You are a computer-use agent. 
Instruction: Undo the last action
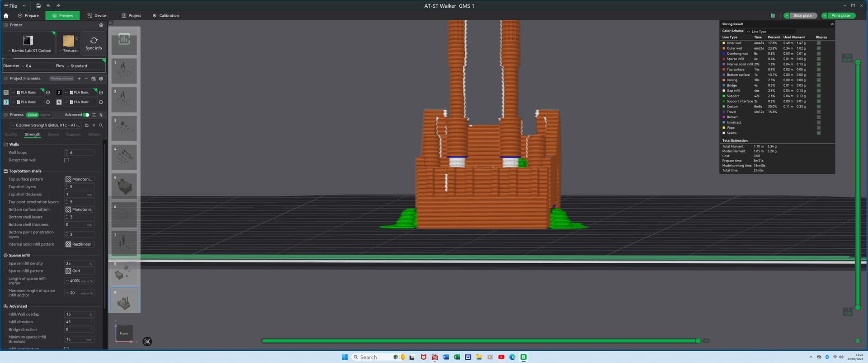[x=48, y=5]
